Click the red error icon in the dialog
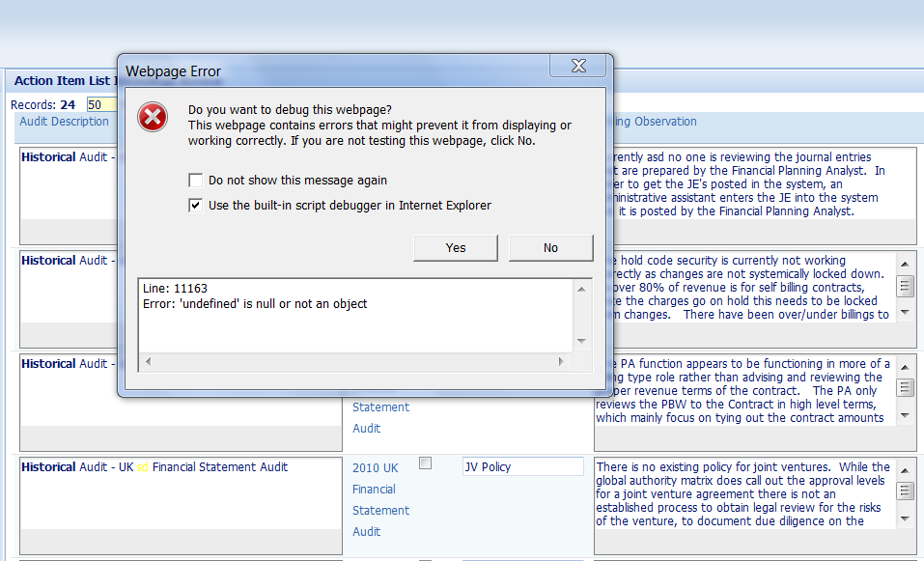 pos(152,117)
